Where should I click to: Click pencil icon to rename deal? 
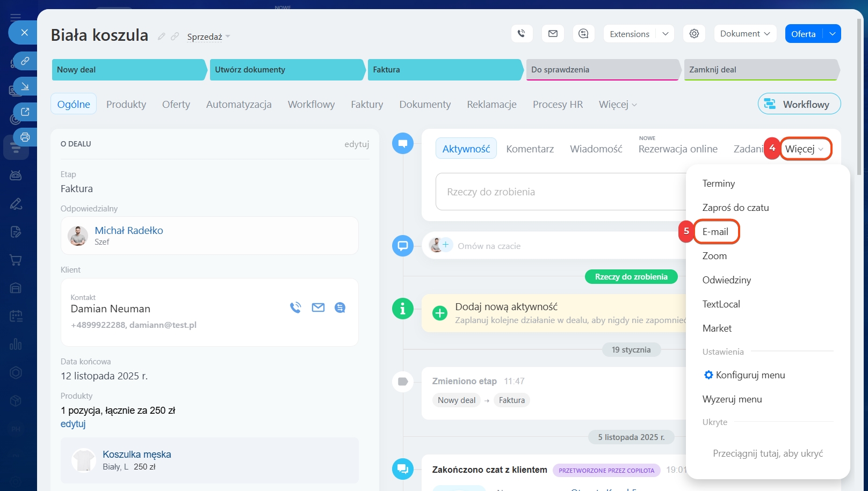[x=161, y=36]
